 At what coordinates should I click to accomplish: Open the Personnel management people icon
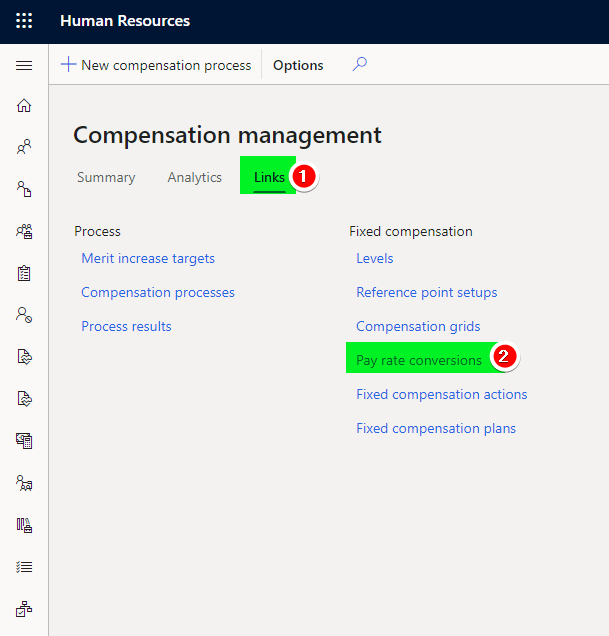tap(24, 147)
